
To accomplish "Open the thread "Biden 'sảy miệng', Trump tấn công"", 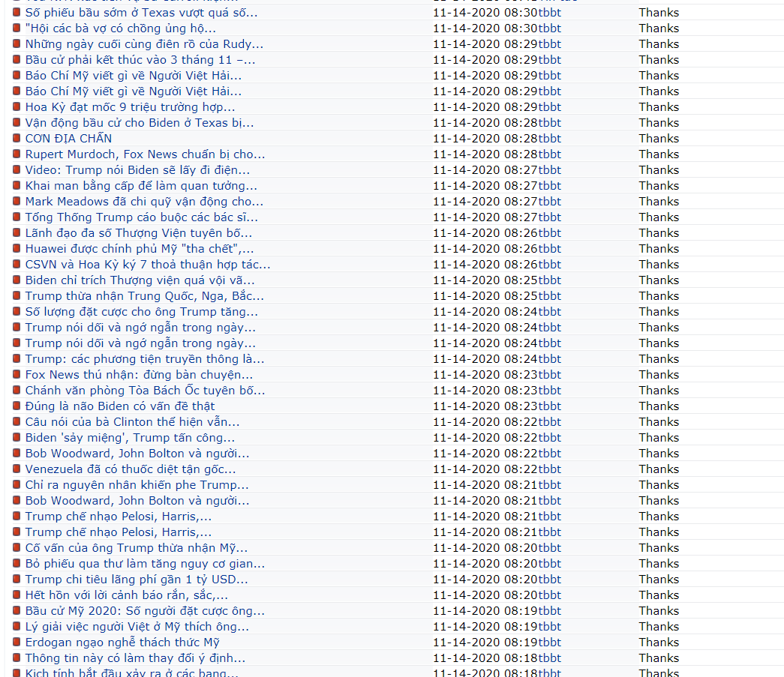I will pos(130,438).
